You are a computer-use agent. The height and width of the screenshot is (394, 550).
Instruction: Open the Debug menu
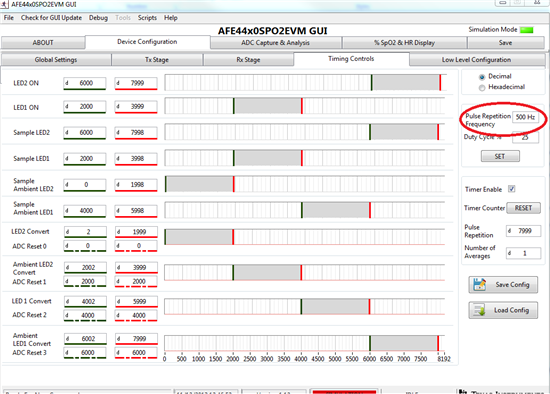[98, 18]
